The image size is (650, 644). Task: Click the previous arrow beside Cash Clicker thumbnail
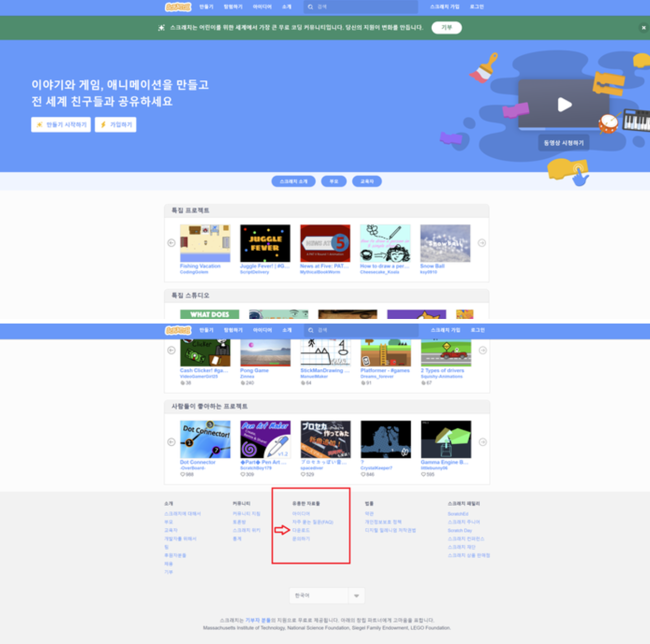tap(171, 350)
